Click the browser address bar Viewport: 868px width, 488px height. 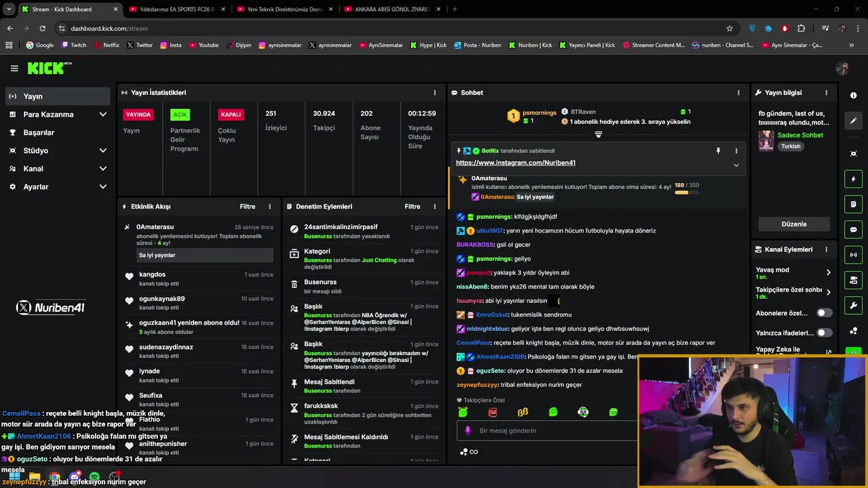click(x=390, y=28)
